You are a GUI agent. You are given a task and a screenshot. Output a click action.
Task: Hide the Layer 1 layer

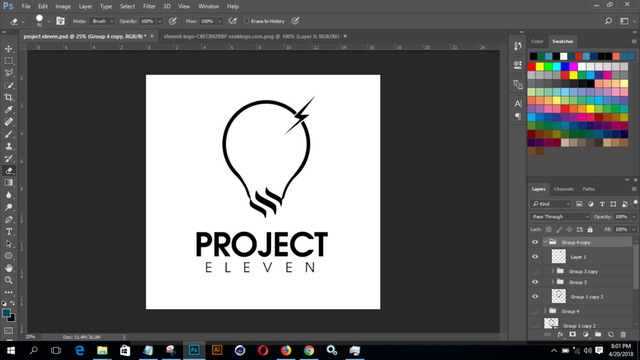click(535, 257)
